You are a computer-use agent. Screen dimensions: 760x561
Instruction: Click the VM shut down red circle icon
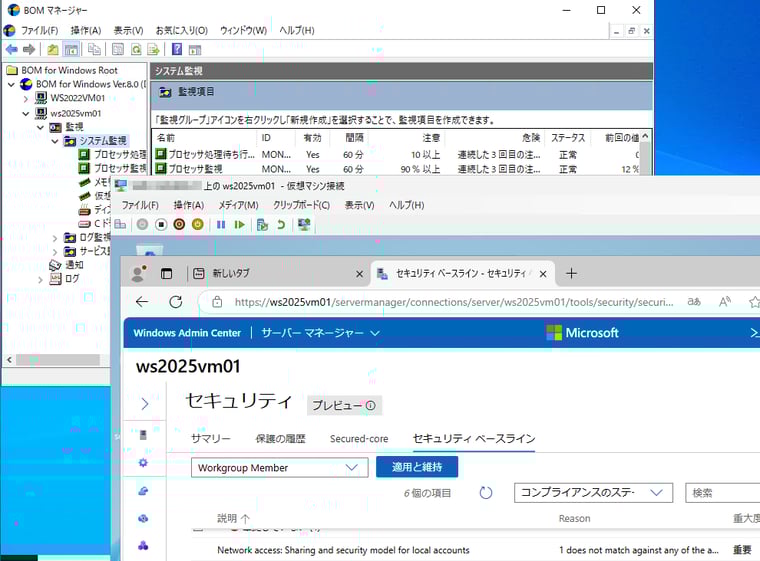point(179,224)
